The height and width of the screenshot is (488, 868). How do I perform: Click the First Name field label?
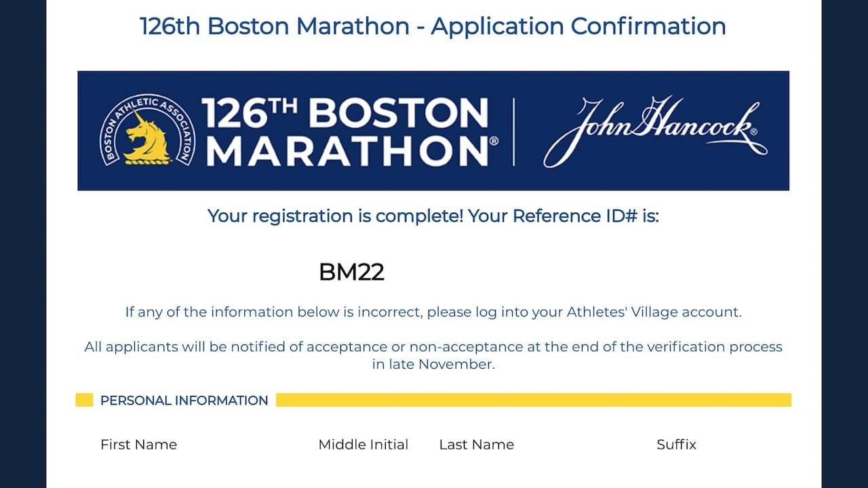point(138,445)
